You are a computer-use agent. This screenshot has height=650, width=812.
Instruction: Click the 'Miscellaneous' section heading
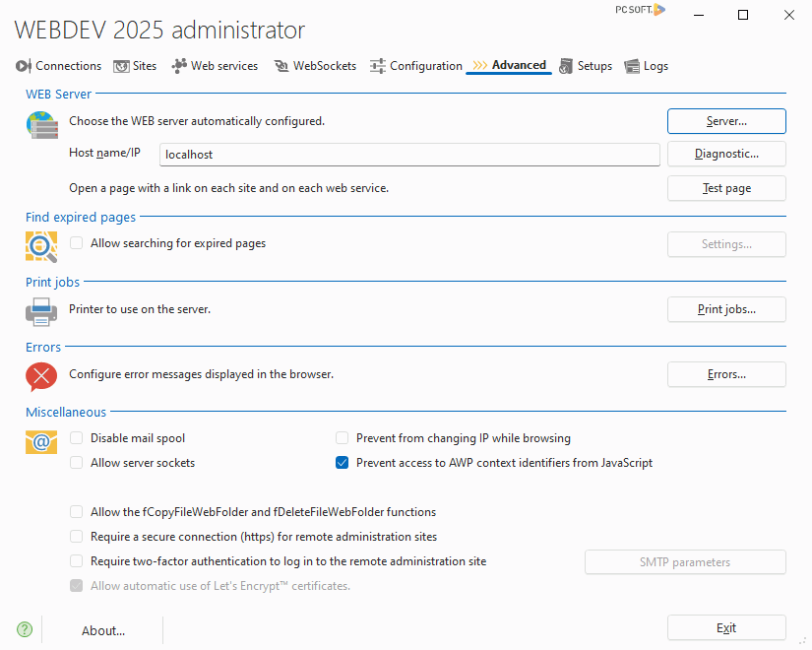[x=66, y=412]
